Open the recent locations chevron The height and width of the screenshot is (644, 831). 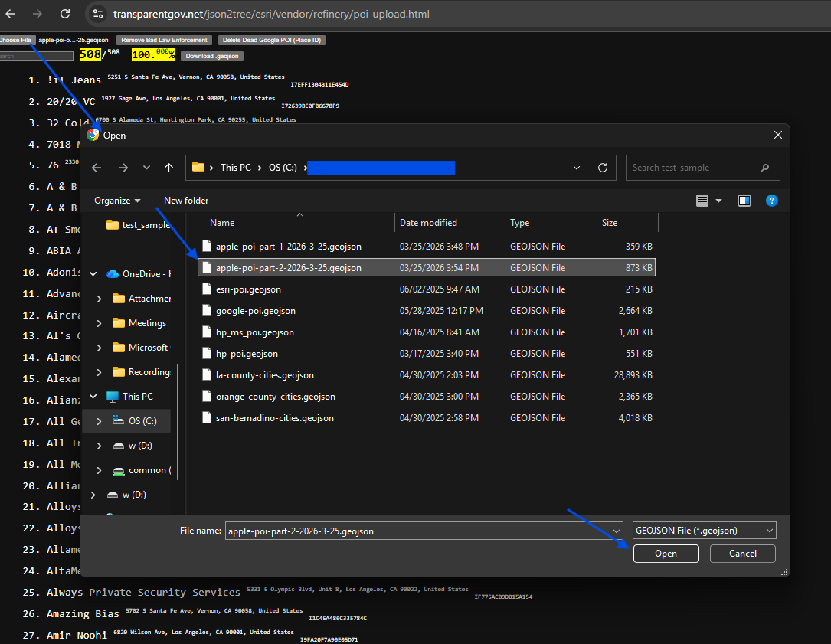coord(147,168)
